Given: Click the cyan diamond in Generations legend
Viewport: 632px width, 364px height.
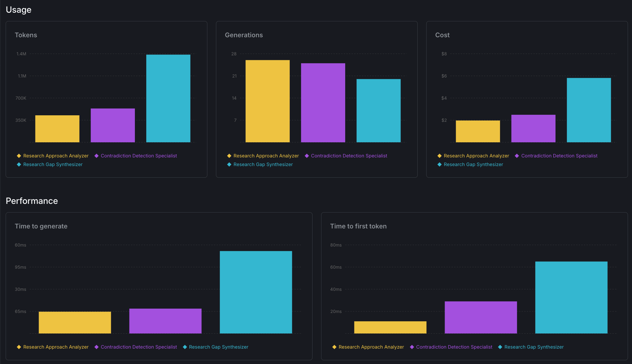Looking at the screenshot, I should (x=229, y=164).
